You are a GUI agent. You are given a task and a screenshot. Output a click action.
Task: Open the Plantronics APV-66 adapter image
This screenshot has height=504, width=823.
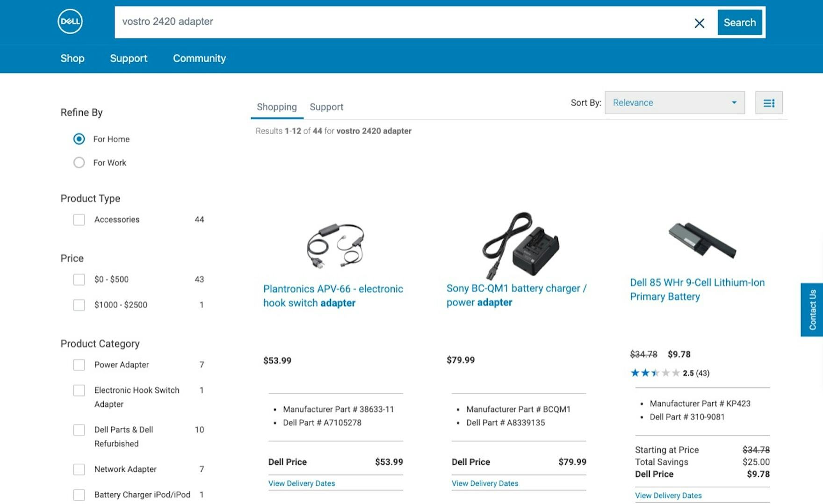tap(335, 245)
